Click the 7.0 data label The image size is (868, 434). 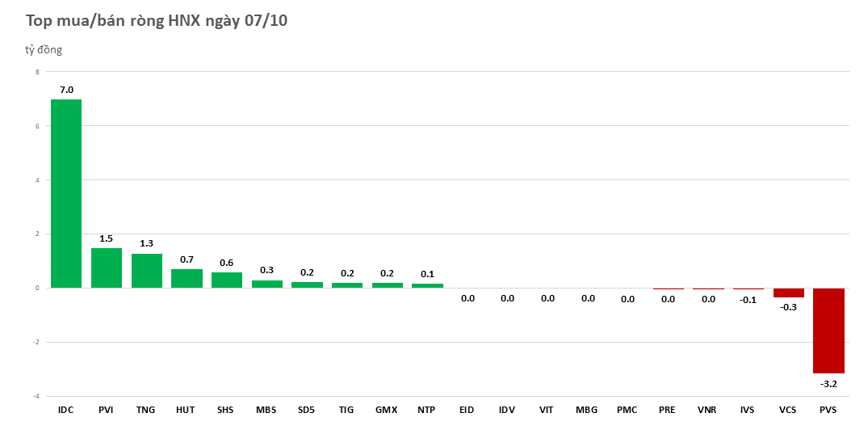tap(66, 90)
